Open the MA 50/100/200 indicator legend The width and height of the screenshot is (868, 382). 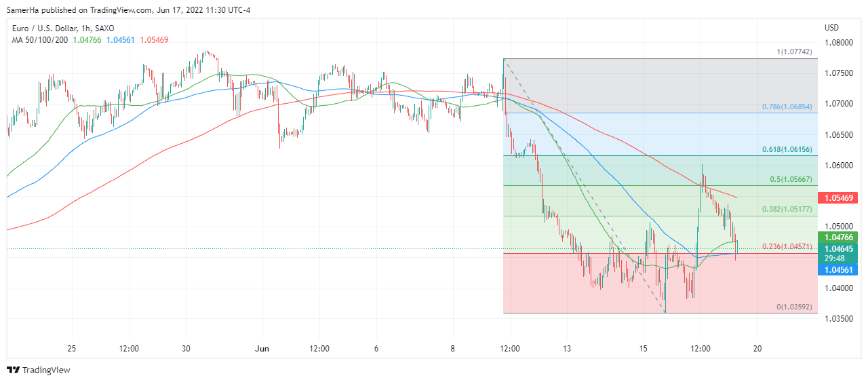39,40
